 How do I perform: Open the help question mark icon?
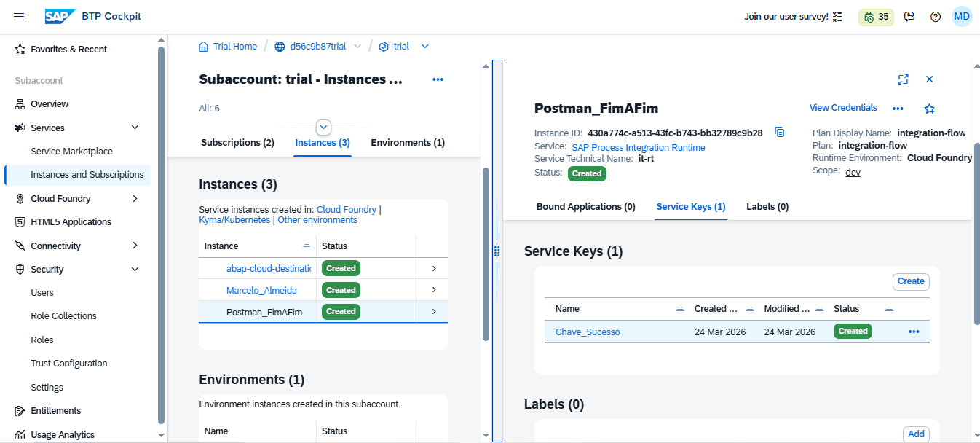[x=936, y=17]
